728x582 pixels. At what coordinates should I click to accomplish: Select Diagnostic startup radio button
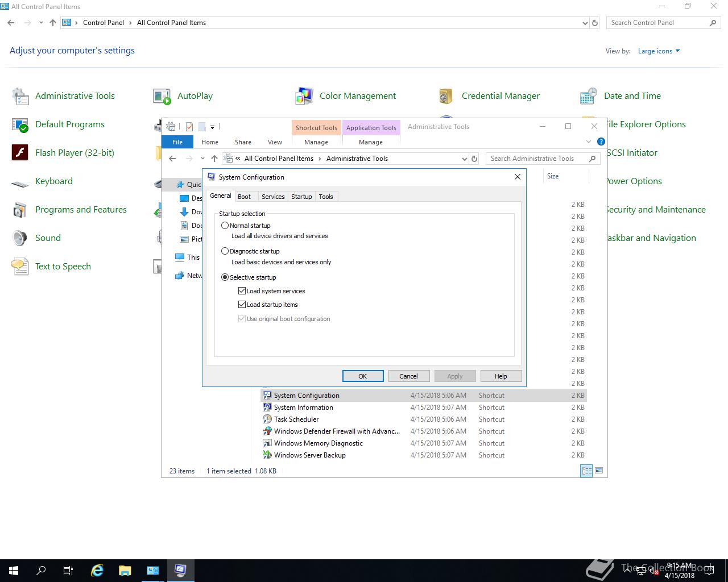(225, 251)
